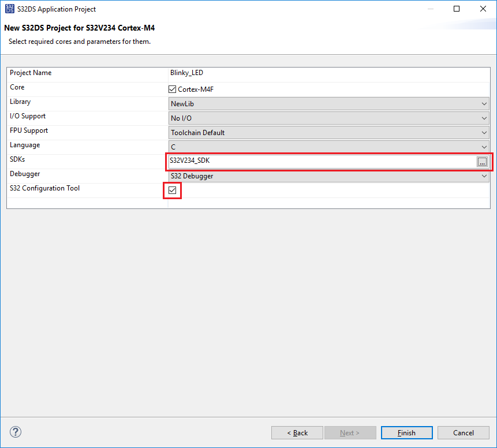Click the S32 Configuration Tool label

point(44,188)
